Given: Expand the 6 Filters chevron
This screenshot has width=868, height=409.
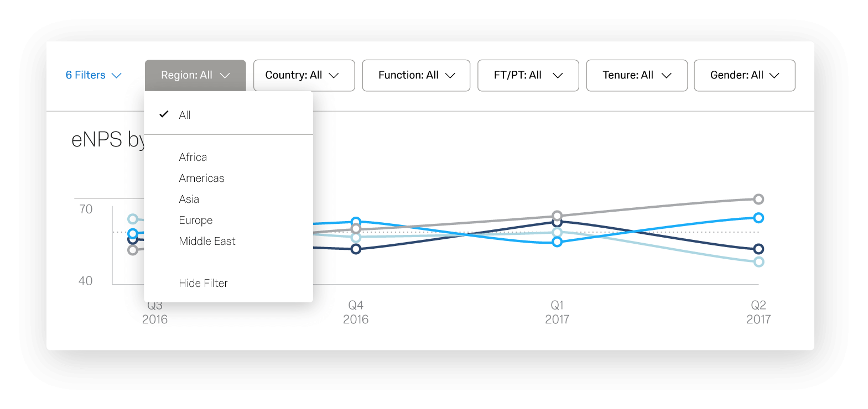Looking at the screenshot, I should tap(116, 76).
